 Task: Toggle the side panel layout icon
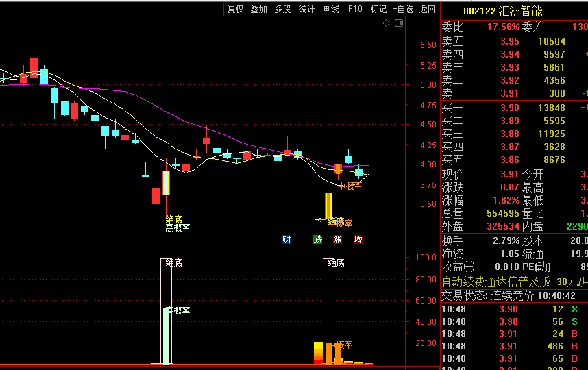[x=397, y=23]
